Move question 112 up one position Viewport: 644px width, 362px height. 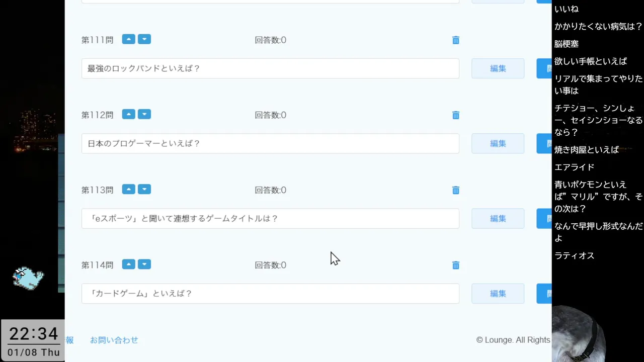pyautogui.click(x=129, y=114)
